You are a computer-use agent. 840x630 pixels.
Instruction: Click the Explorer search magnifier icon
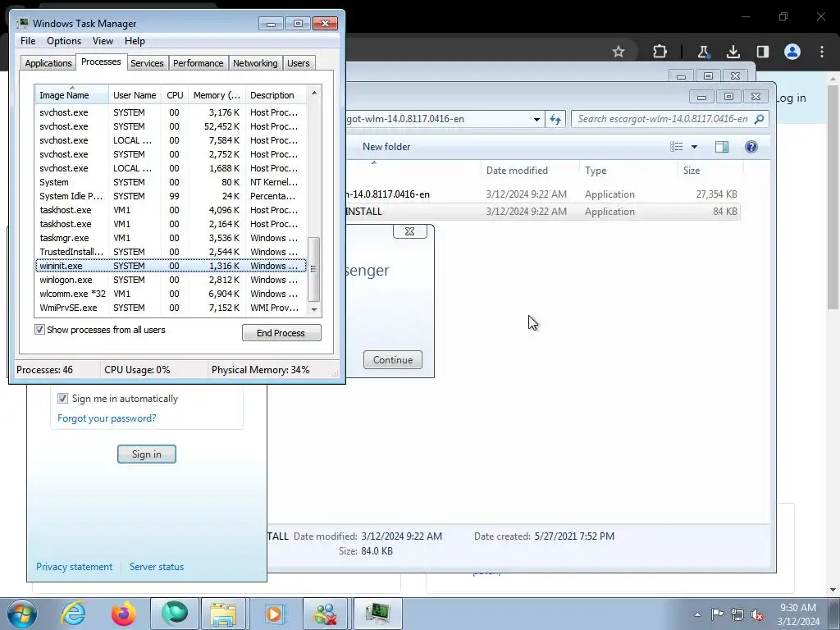point(759,119)
